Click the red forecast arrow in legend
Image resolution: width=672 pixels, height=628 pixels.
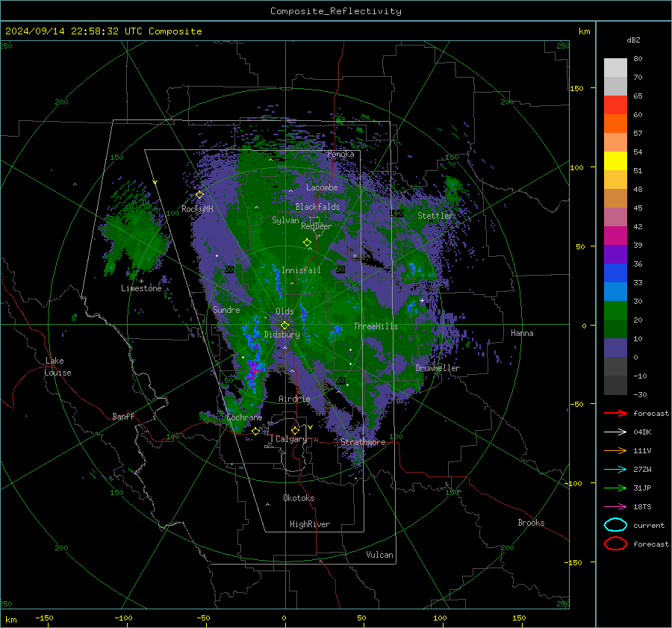(615, 413)
